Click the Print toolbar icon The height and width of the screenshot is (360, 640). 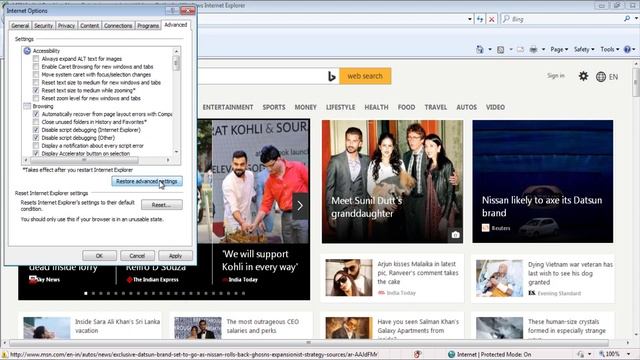point(533,49)
